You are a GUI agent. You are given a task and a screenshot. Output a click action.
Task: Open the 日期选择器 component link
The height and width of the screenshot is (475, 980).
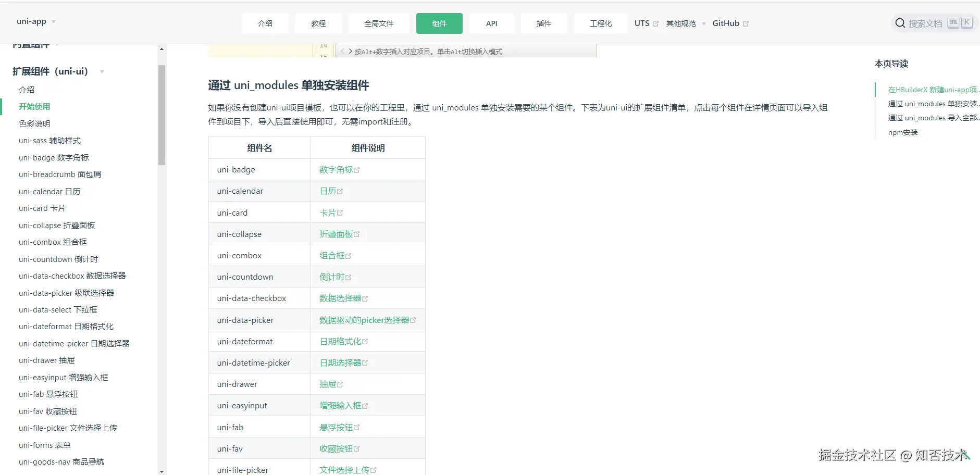coord(343,362)
